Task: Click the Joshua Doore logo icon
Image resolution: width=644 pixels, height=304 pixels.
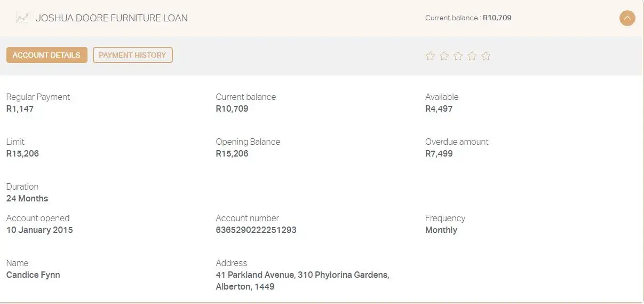Action: tap(21, 18)
